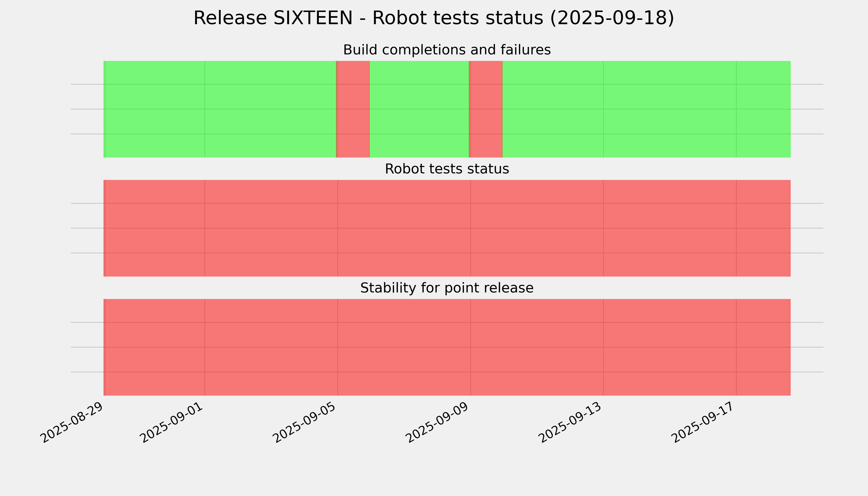Click the 'Robot tests status' subplot heading

coord(447,169)
